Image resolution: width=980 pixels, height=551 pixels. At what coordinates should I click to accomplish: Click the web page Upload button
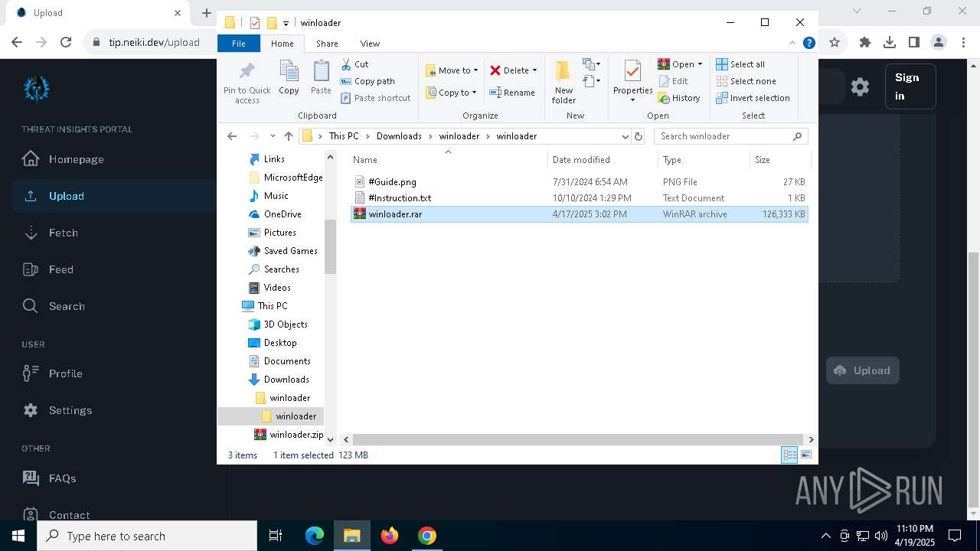point(862,370)
